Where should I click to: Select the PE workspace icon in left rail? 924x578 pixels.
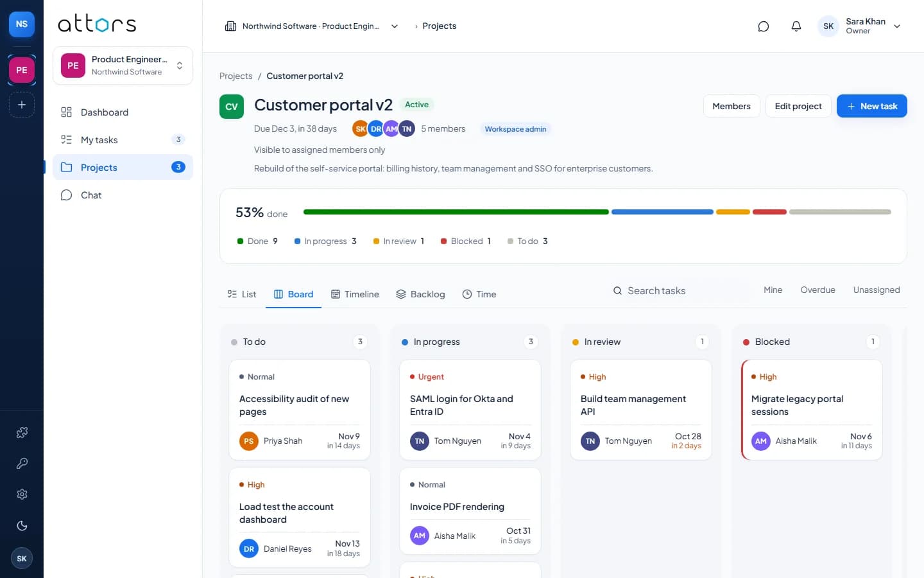click(x=22, y=70)
